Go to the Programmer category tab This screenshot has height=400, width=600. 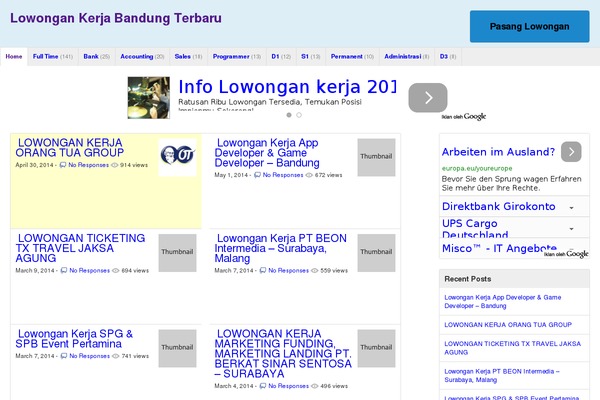[237, 57]
